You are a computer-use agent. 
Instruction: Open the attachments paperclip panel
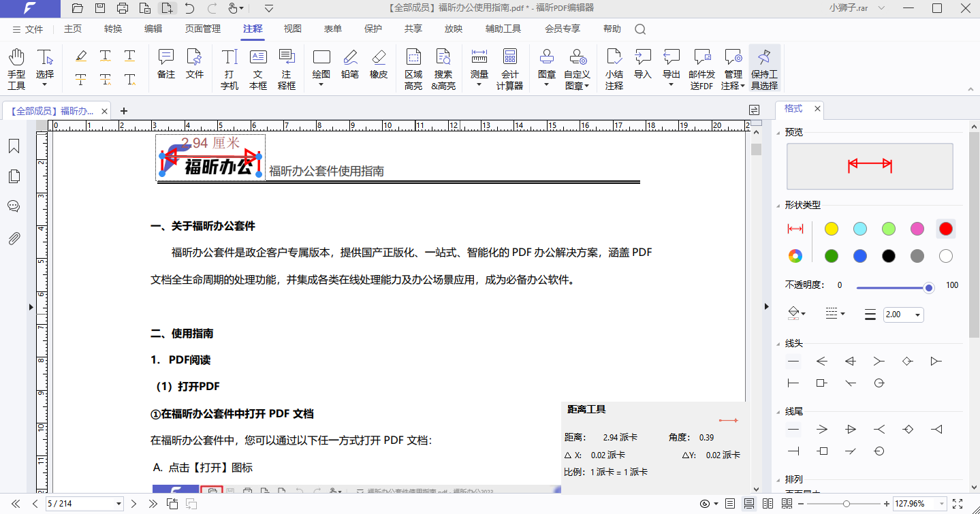(x=14, y=238)
